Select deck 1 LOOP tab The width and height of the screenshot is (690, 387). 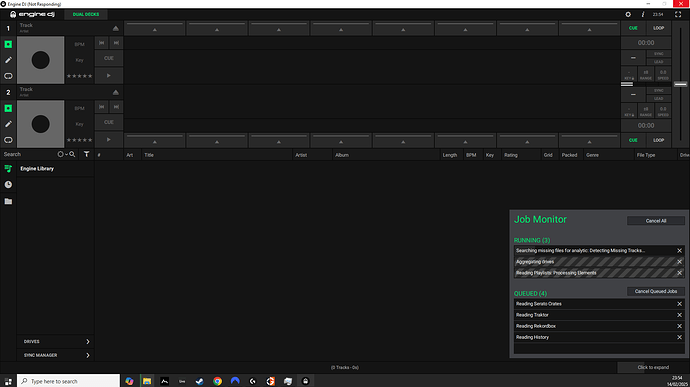658,28
